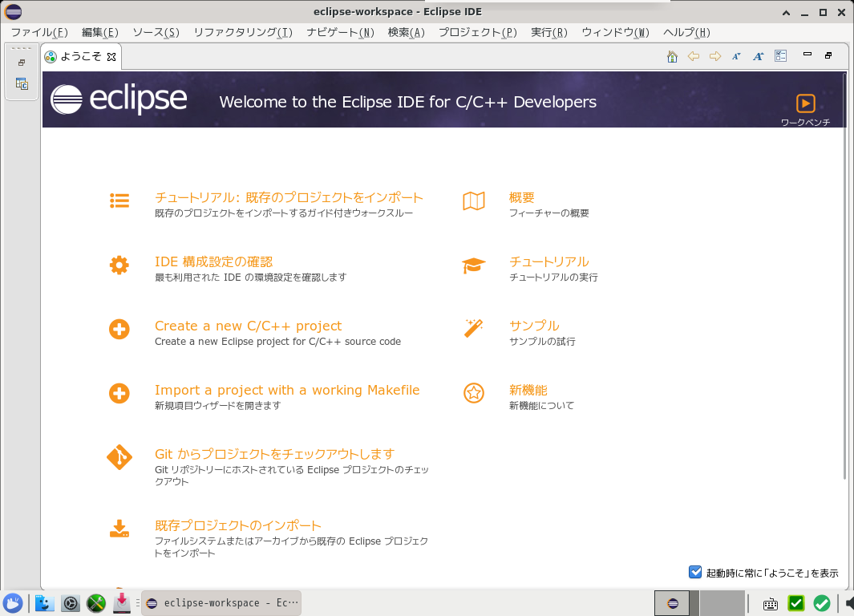Open the 新機能 link
The width and height of the screenshot is (854, 616).
(528, 390)
